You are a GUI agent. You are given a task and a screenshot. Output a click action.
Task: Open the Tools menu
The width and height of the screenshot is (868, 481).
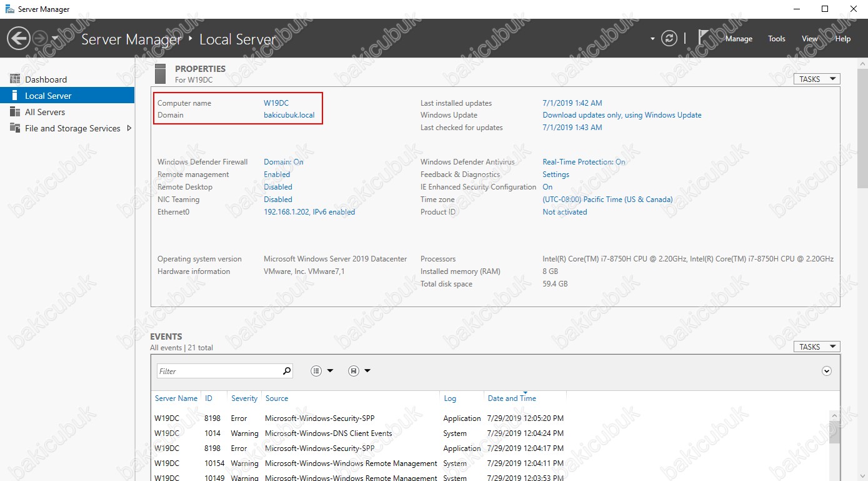(777, 39)
